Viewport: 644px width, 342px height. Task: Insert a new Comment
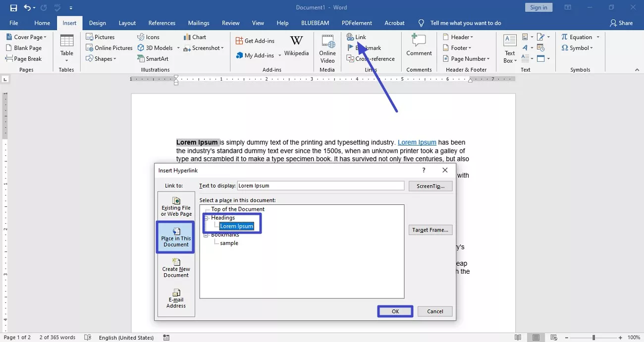(x=419, y=46)
